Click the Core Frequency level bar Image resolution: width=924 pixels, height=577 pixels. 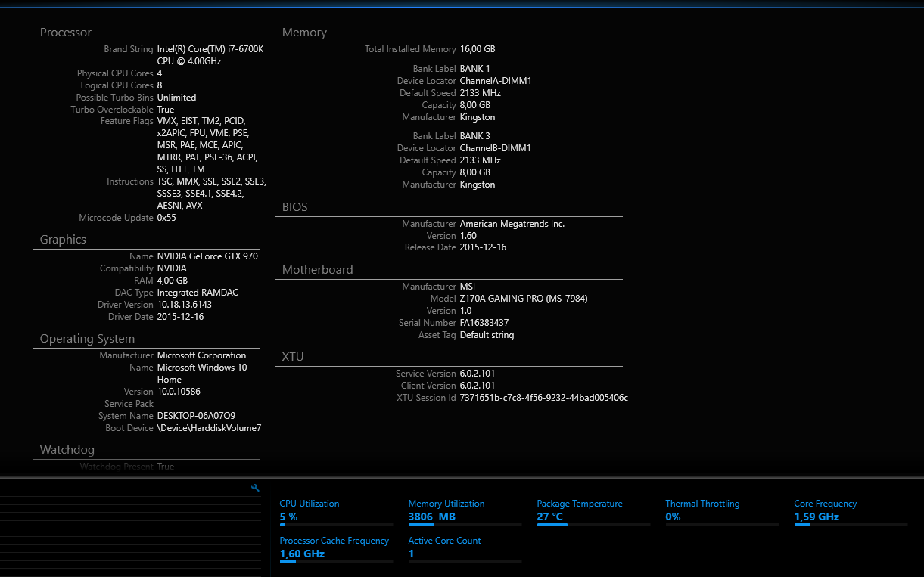pos(851,524)
